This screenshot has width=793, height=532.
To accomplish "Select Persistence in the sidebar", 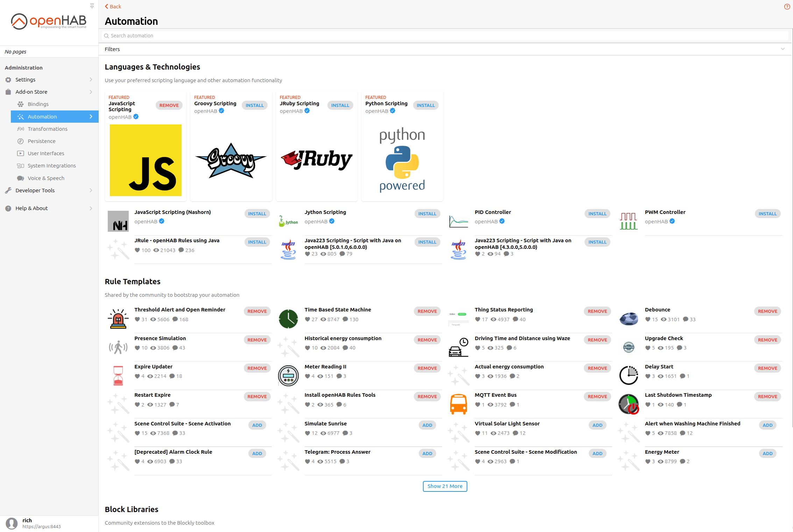I will pyautogui.click(x=42, y=141).
